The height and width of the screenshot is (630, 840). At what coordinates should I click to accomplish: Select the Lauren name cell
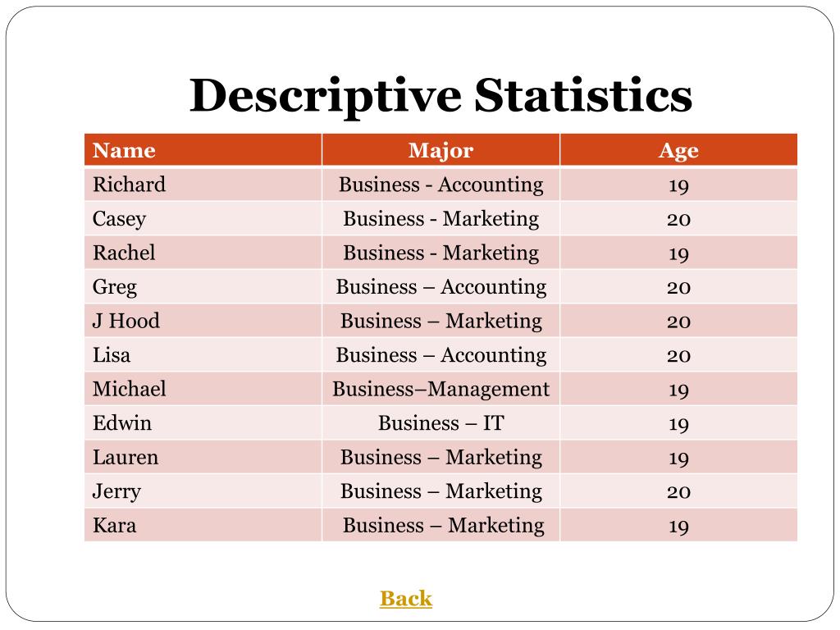pyautogui.click(x=203, y=458)
